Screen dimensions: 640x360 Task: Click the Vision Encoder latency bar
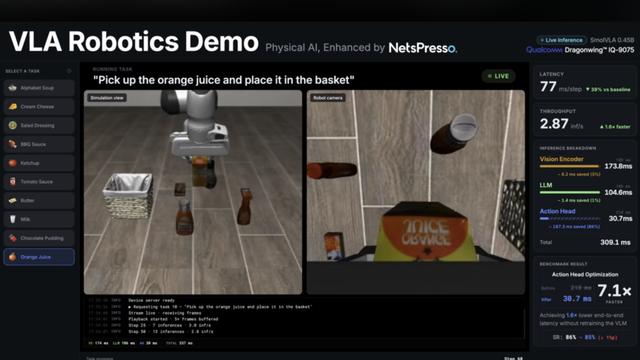pos(569,167)
